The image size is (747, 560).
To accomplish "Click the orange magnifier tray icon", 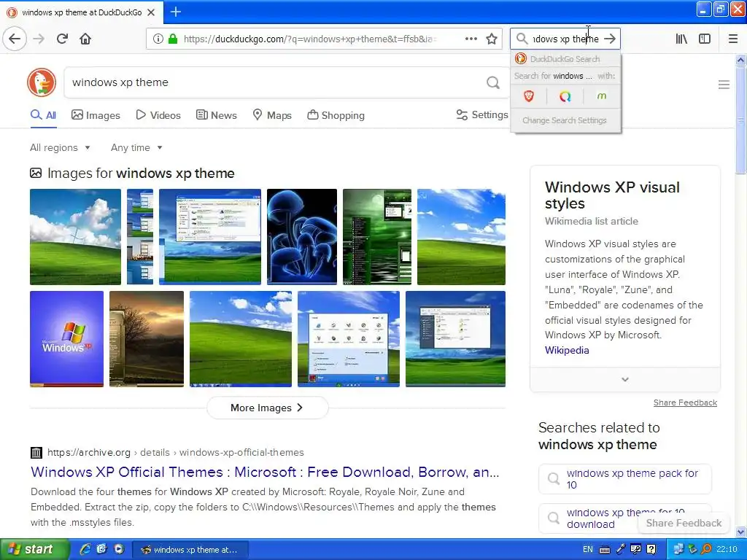I will click(707, 549).
